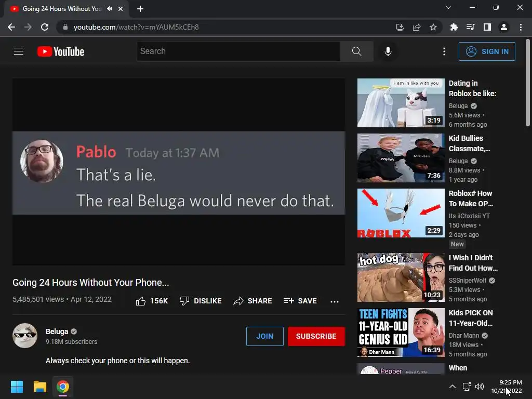This screenshot has width=532, height=399.
Task: Share this page from address bar
Action: [x=417, y=27]
